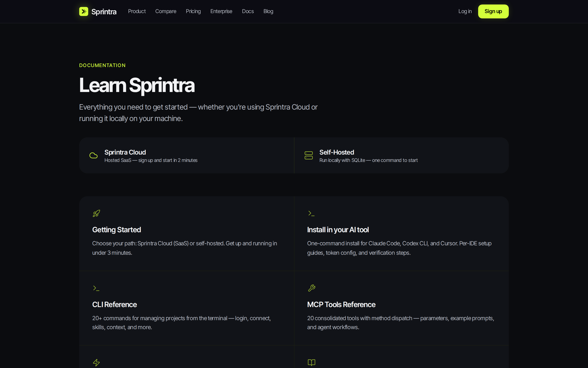Click the '20+ commands for managing projects' description
This screenshot has width=588, height=368.
[182, 323]
